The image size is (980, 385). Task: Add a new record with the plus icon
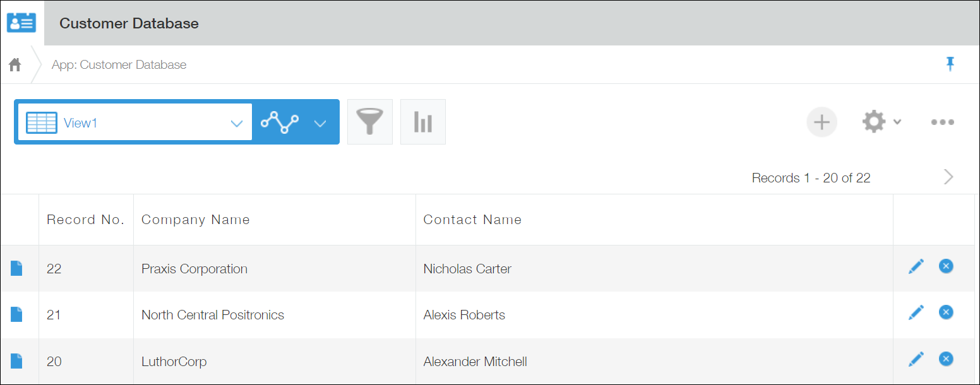(822, 122)
